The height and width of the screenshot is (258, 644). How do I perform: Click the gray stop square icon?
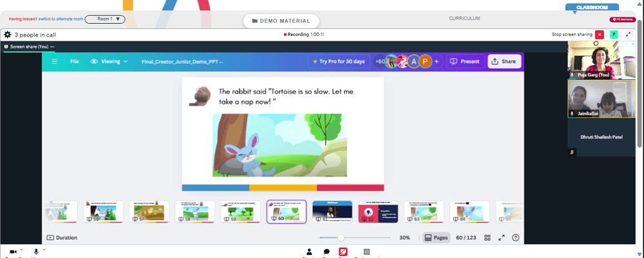[x=367, y=252]
